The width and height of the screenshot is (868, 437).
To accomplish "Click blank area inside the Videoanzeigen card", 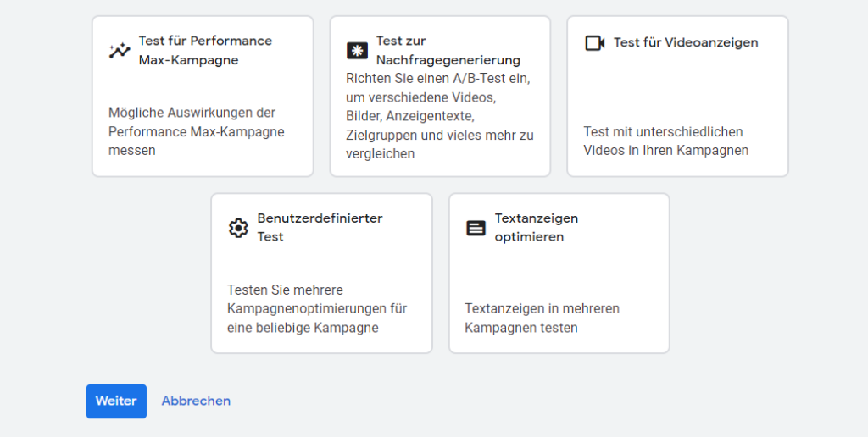I will point(677,89).
